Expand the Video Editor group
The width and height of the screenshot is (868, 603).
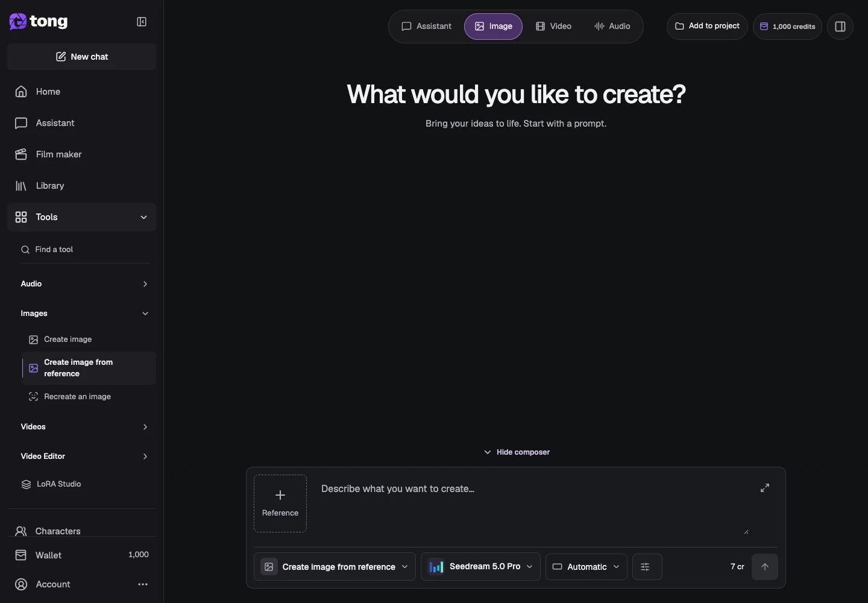pyautogui.click(x=85, y=456)
